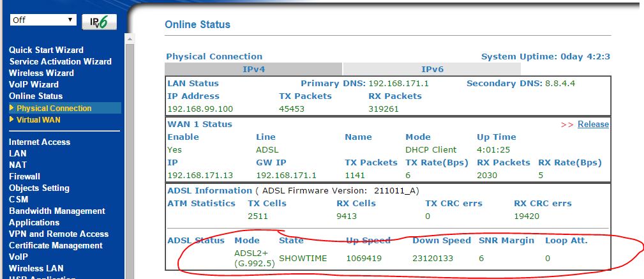Viewport: 644px width, 279px height.
Task: Open the VoIP Wizard
Action: pyautogui.click(x=34, y=84)
